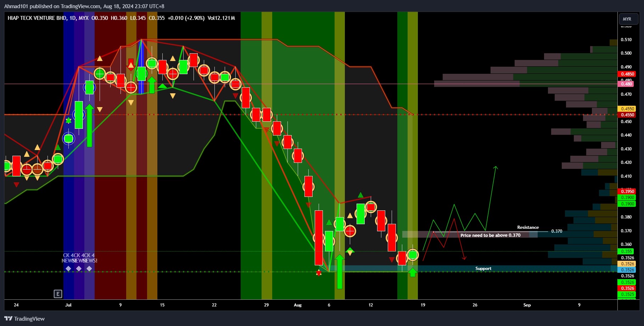
Task: Click the 0.500 price axis tick
Action: (626, 53)
